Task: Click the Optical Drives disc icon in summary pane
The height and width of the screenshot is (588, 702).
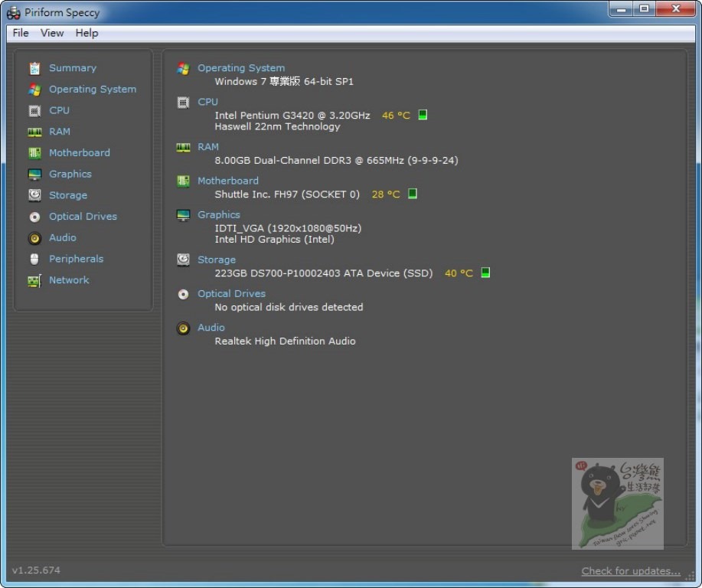Action: pyautogui.click(x=183, y=294)
